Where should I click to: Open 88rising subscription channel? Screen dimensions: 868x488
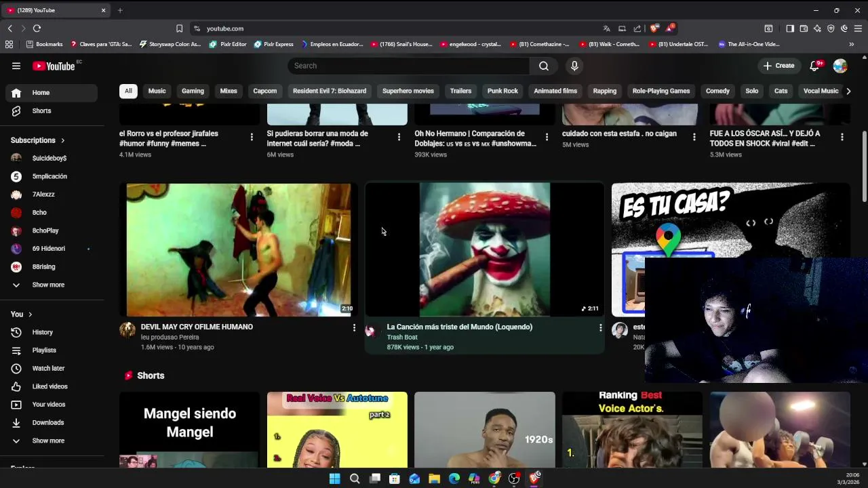52,267
